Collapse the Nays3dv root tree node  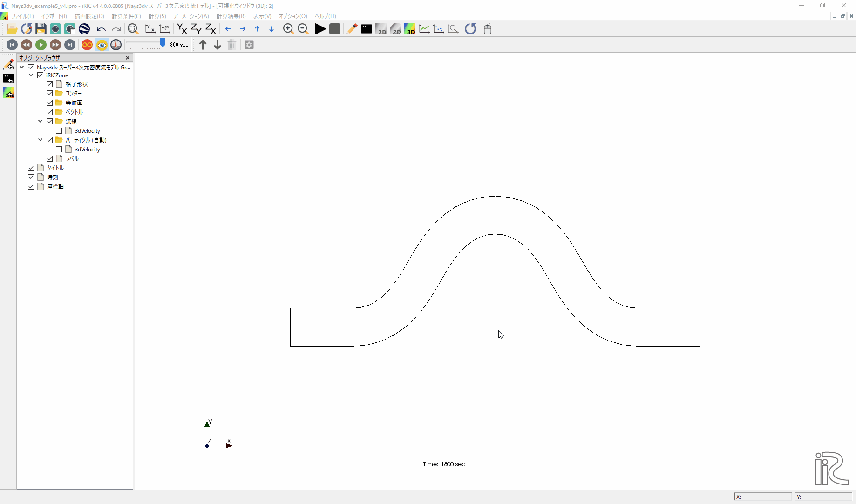click(x=22, y=67)
